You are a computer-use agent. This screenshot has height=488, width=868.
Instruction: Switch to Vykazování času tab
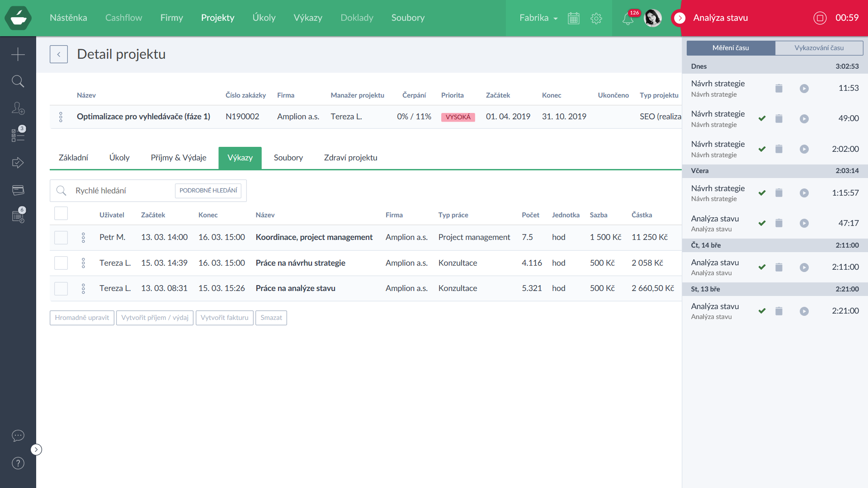[x=819, y=48]
